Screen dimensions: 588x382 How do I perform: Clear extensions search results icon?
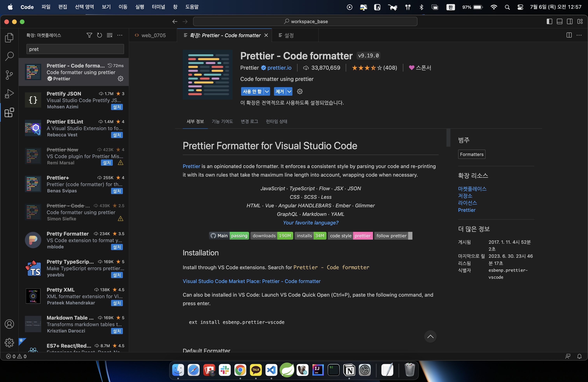pos(110,35)
